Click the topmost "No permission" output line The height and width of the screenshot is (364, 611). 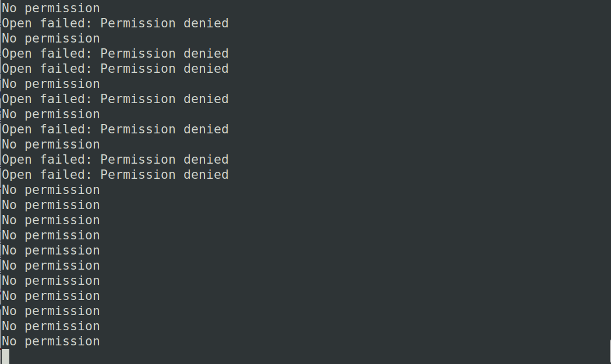[51, 8]
